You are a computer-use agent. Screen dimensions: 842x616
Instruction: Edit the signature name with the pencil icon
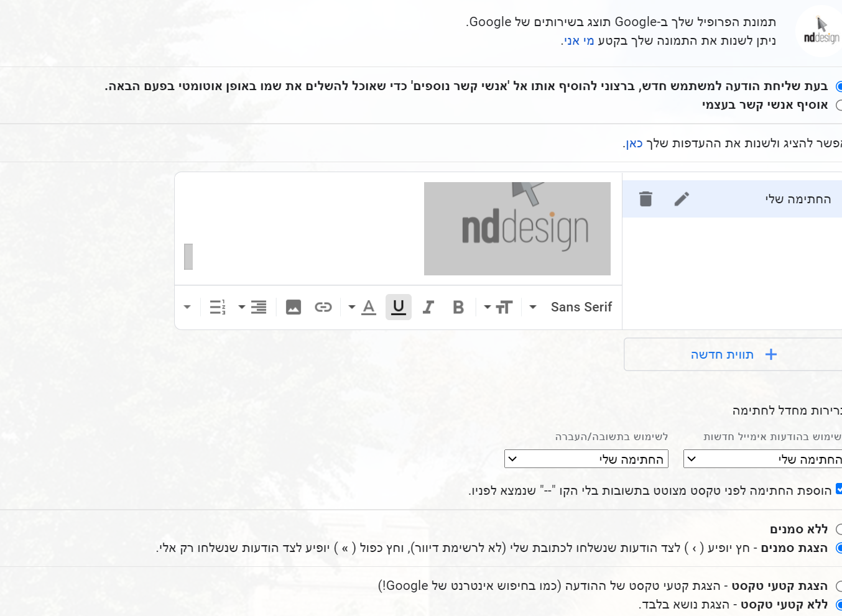[x=682, y=199]
